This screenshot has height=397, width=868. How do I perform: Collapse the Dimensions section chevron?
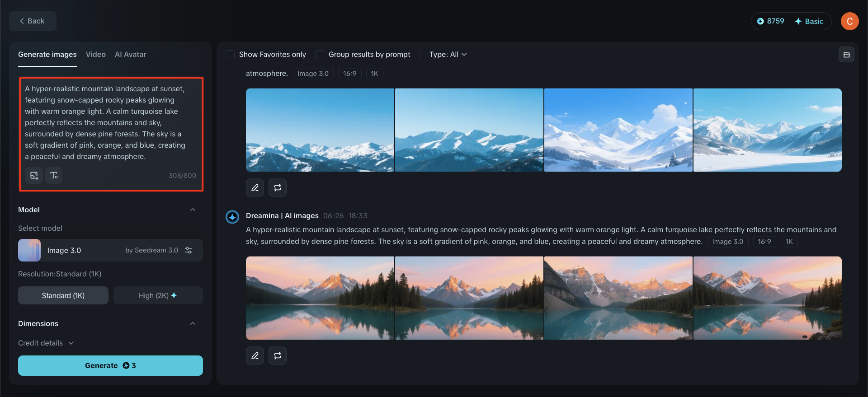pyautogui.click(x=193, y=323)
